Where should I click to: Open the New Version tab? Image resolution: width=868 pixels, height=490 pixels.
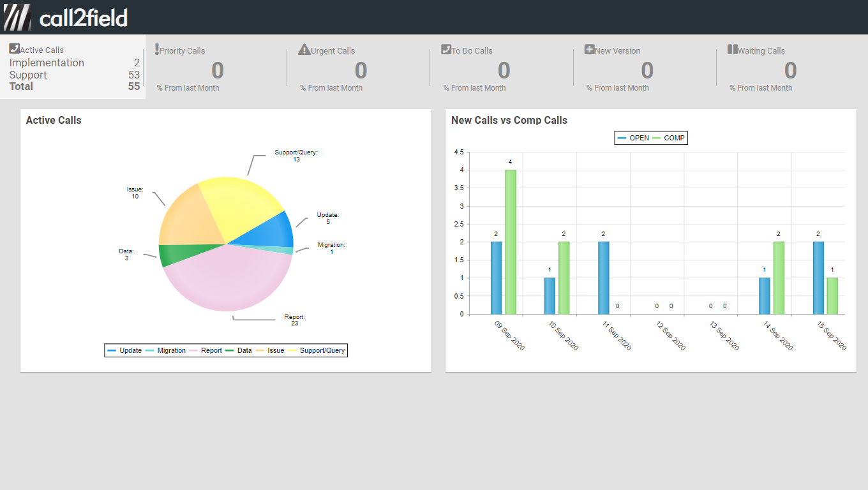click(x=646, y=67)
